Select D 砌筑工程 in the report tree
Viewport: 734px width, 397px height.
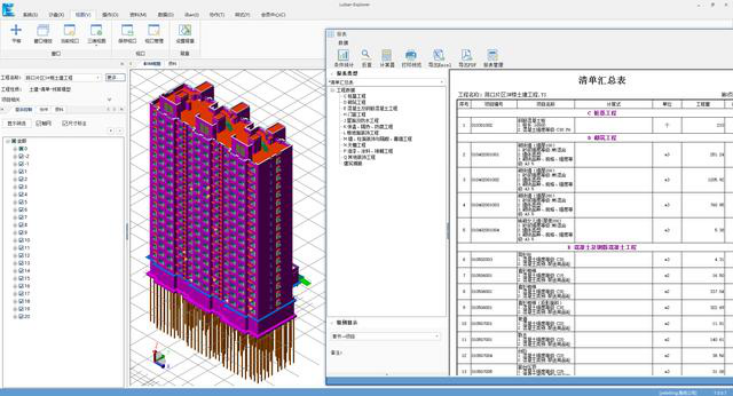(x=355, y=102)
